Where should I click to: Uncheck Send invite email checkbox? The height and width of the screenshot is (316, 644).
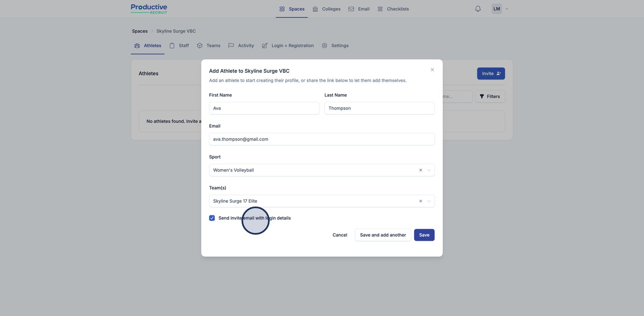212,218
